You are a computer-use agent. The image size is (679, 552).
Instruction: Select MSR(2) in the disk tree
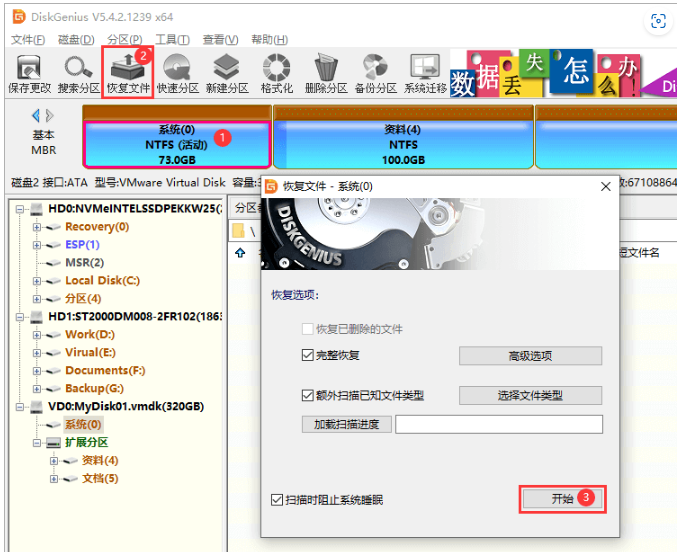[x=84, y=263]
